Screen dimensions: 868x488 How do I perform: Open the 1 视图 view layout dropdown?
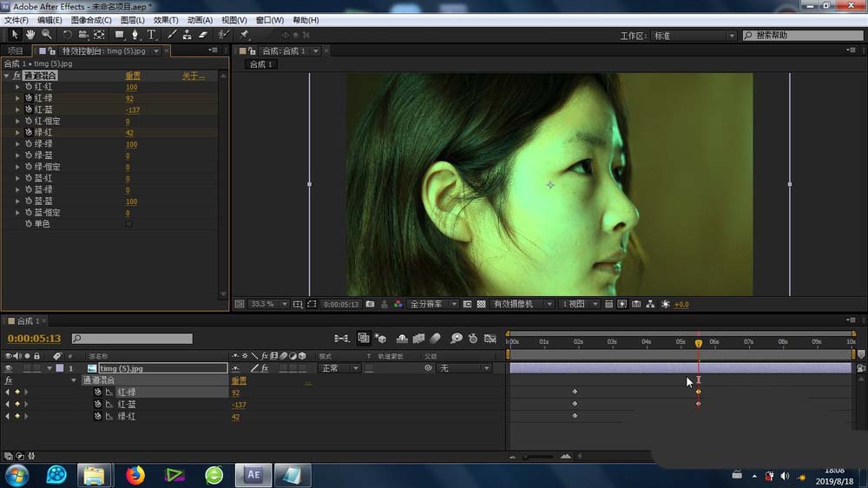tap(579, 304)
